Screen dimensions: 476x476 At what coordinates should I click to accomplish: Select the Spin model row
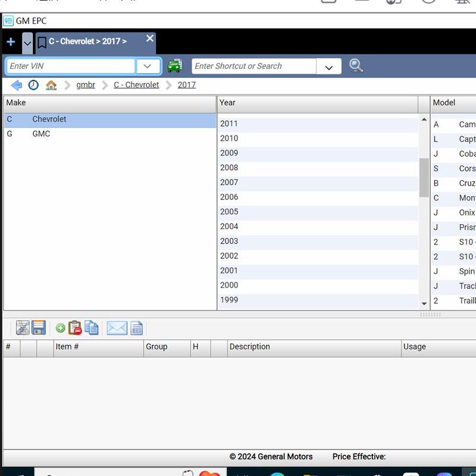point(453,271)
